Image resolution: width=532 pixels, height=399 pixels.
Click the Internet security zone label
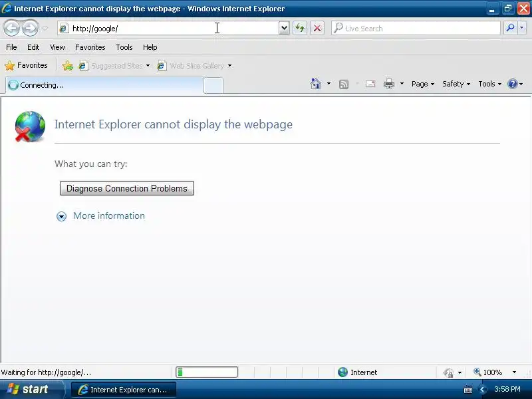[x=364, y=372]
